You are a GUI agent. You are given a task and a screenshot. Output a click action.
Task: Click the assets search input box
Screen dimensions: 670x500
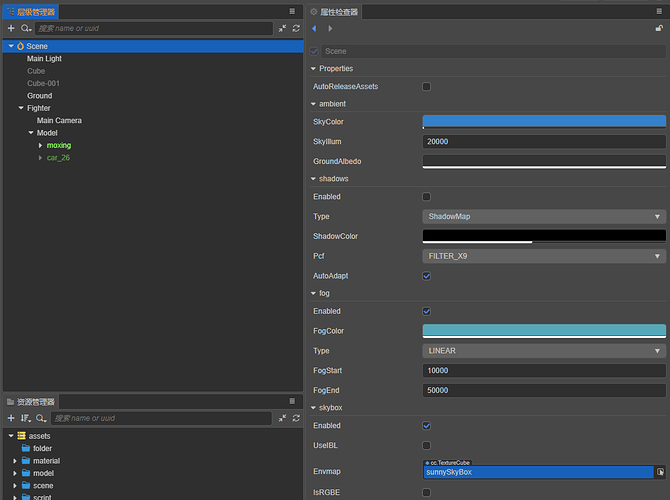point(161,418)
